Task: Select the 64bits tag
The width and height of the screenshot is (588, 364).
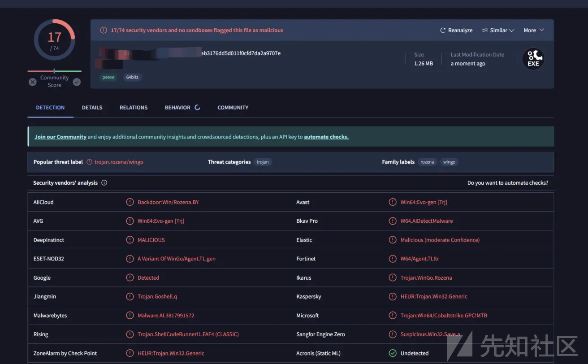Action: pyautogui.click(x=132, y=77)
